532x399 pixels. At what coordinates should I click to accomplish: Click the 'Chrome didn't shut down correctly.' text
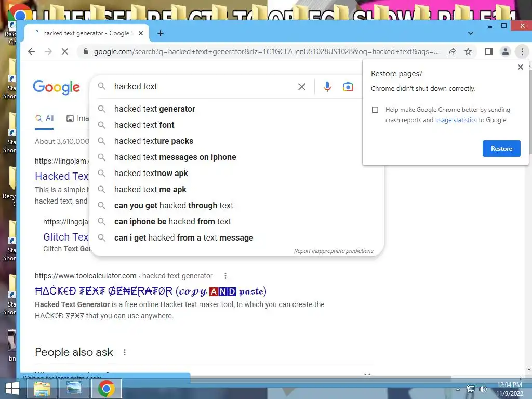coord(423,88)
